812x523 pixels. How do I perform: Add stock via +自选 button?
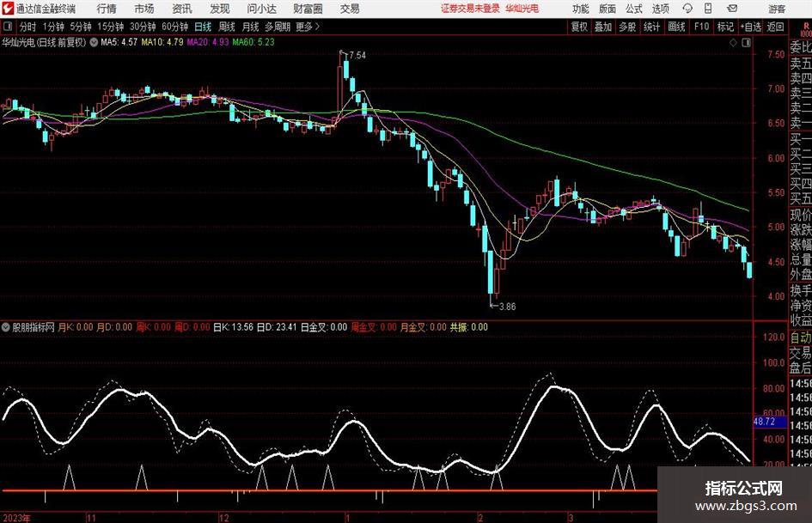pos(751,27)
